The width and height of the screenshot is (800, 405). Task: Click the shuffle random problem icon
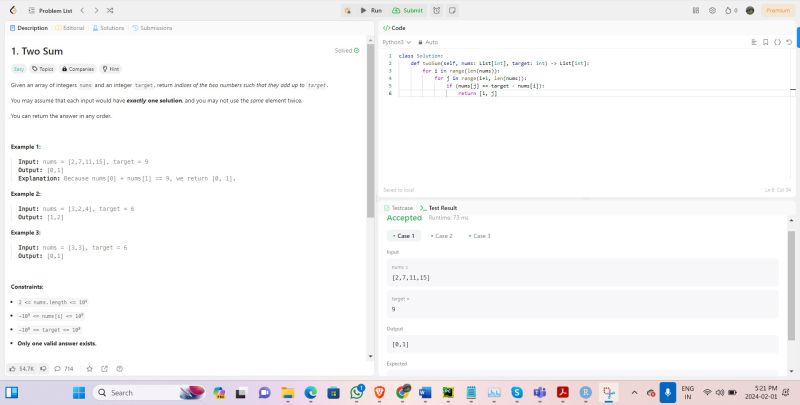[108, 9]
